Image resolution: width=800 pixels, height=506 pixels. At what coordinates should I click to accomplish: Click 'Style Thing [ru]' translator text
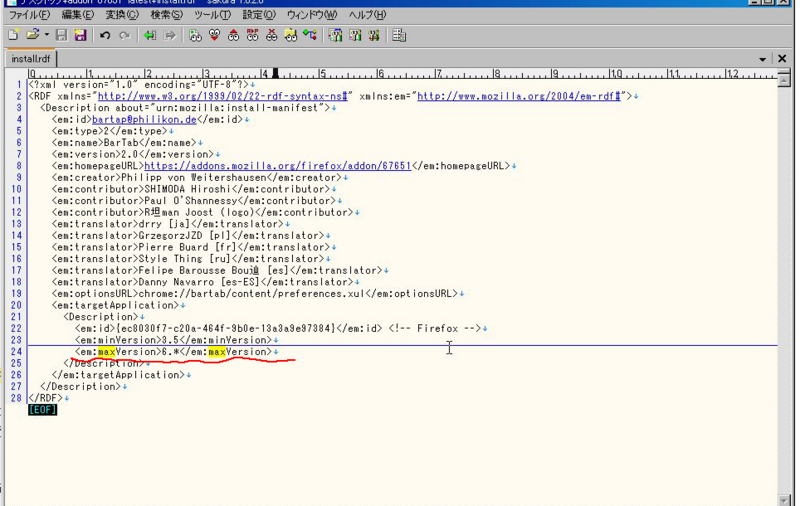click(185, 259)
